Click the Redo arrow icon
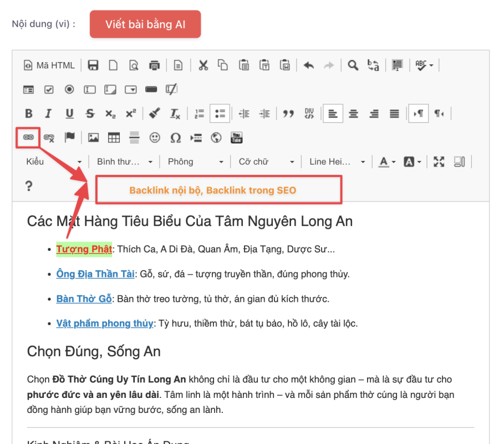Screen dimensions: 504x444 point(329,65)
